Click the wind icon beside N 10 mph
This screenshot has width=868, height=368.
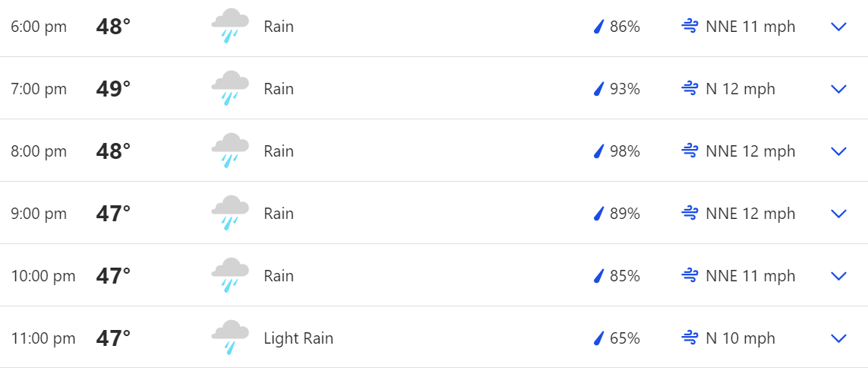click(690, 338)
